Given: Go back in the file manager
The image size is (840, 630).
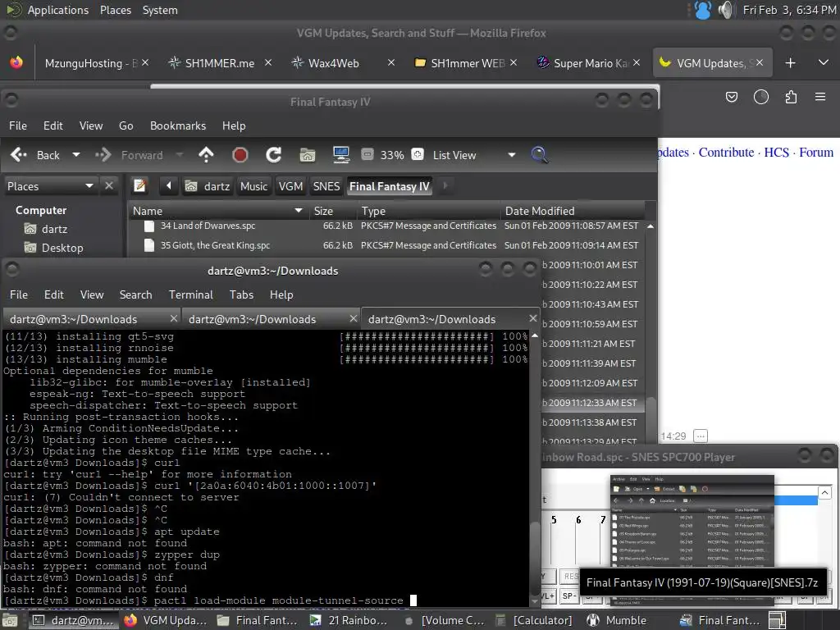Looking at the screenshot, I should (x=34, y=155).
